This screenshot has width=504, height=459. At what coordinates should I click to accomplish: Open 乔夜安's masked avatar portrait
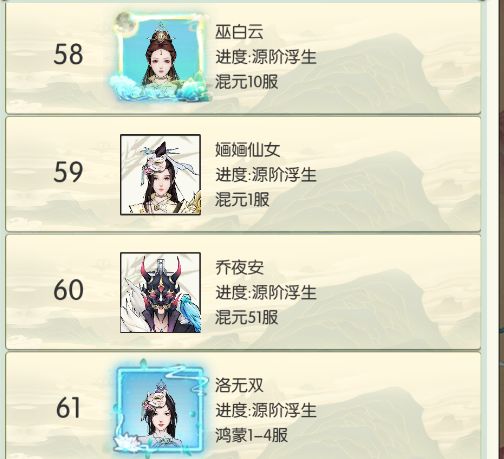[x=160, y=292]
